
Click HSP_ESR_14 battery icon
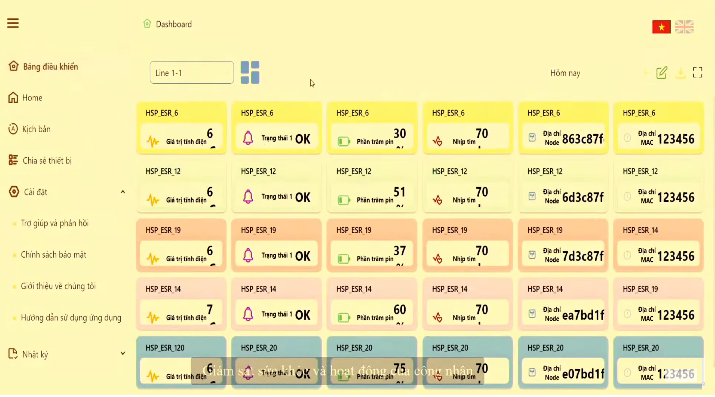[x=343, y=318]
